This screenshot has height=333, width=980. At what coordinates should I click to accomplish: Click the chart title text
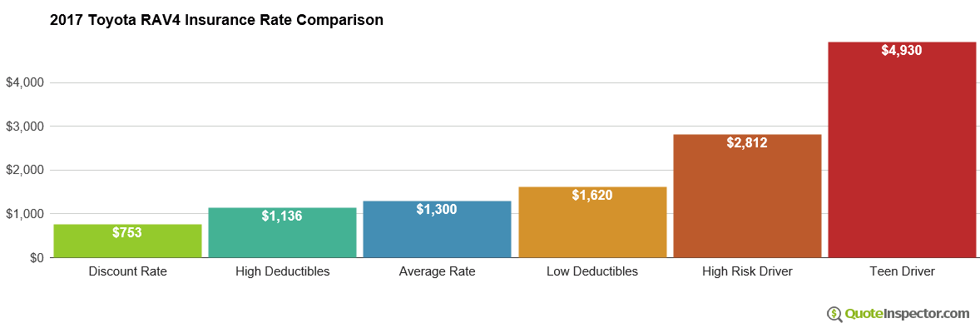[216, 20]
